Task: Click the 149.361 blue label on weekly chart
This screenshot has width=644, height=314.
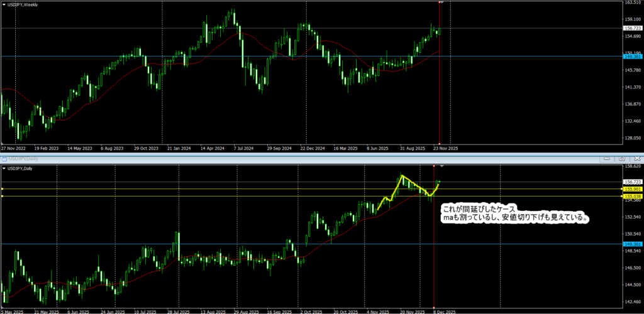Action: tap(632, 57)
